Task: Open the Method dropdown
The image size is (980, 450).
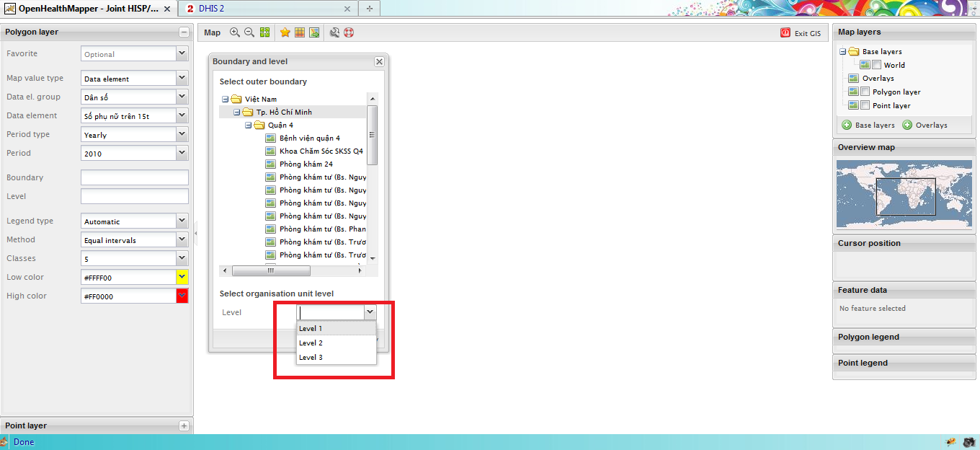Action: 182,239
